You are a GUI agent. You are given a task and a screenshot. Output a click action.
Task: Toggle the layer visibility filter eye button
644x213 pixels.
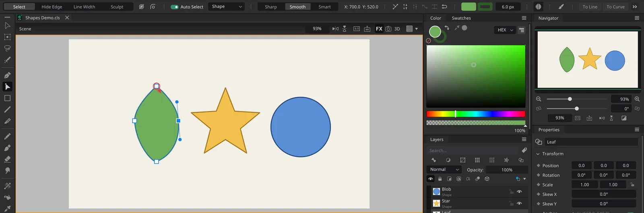(431, 179)
